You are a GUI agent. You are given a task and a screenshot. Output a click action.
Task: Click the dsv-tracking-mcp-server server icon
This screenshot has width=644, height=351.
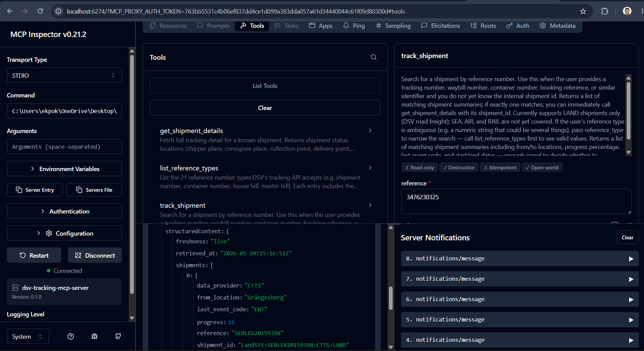[15, 288]
